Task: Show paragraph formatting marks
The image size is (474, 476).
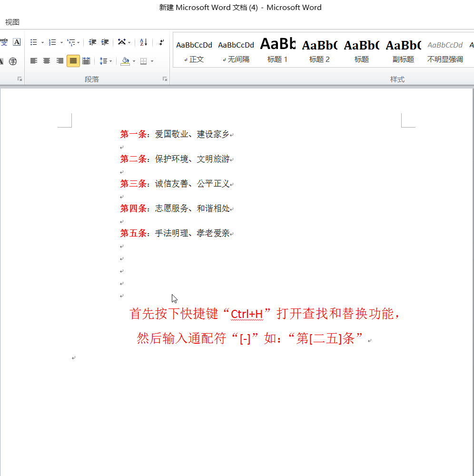Action: tap(160, 42)
